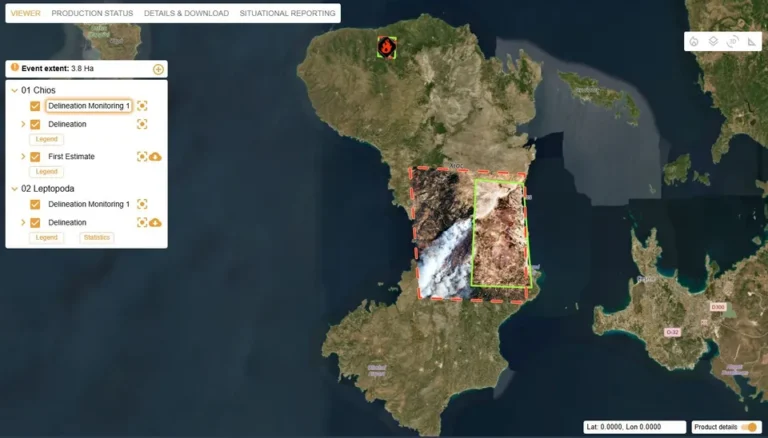This screenshot has width=768, height=438.
Task: Click the fire event marker on map
Action: (386, 47)
